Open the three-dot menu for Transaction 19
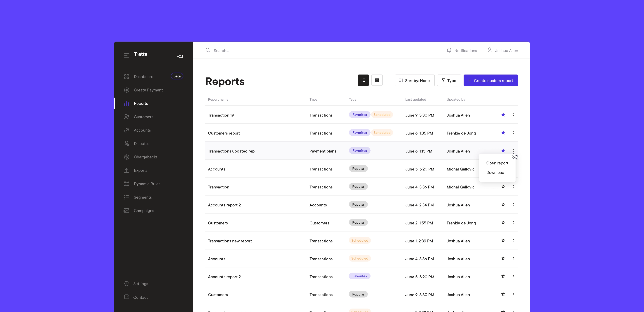 [x=513, y=115]
